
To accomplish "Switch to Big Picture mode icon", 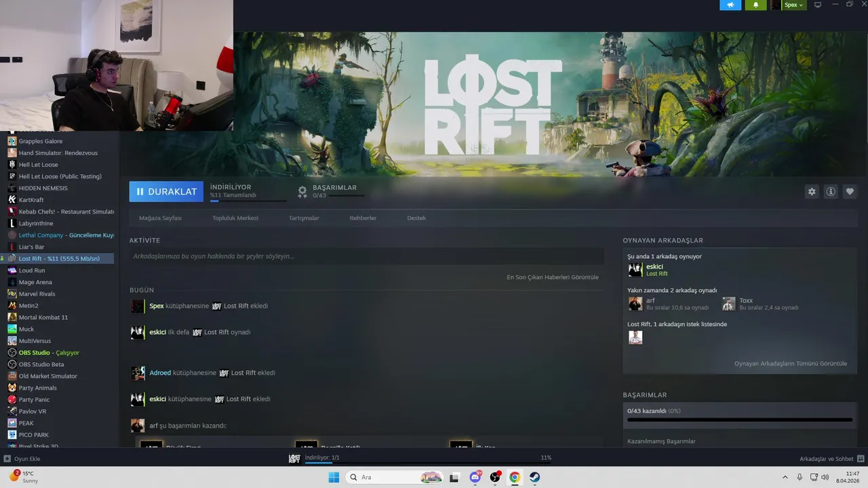I will click(x=818, y=5).
